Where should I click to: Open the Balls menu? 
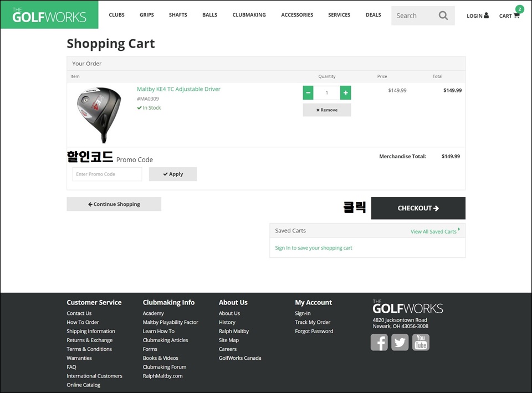(x=209, y=15)
